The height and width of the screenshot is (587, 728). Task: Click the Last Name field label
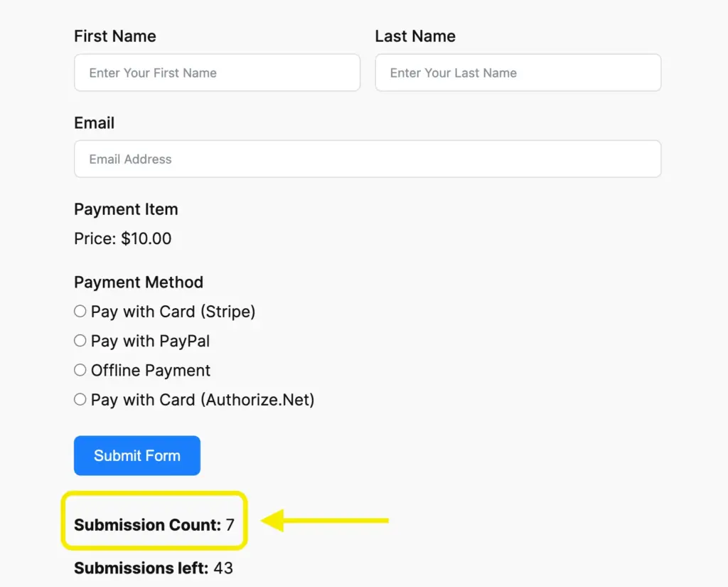[x=415, y=36]
